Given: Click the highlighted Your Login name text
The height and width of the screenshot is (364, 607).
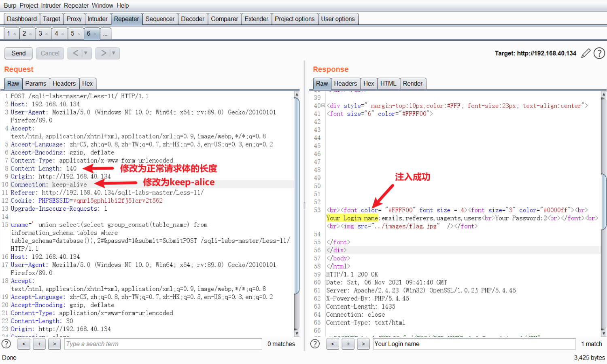Looking at the screenshot, I should click(352, 218).
